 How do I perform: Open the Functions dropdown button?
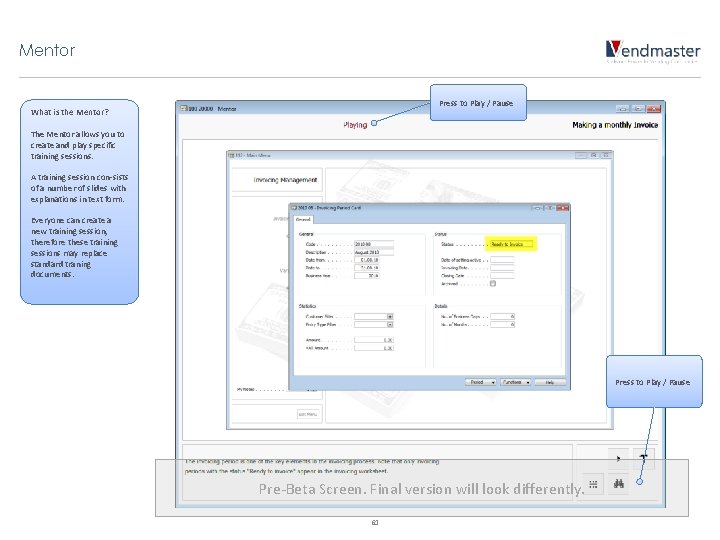tap(515, 382)
